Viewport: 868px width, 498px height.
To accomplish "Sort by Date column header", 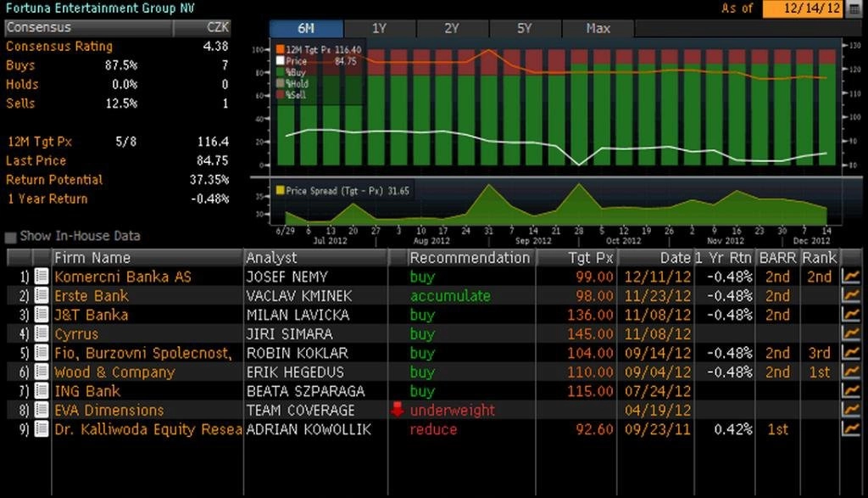I will tap(655, 258).
